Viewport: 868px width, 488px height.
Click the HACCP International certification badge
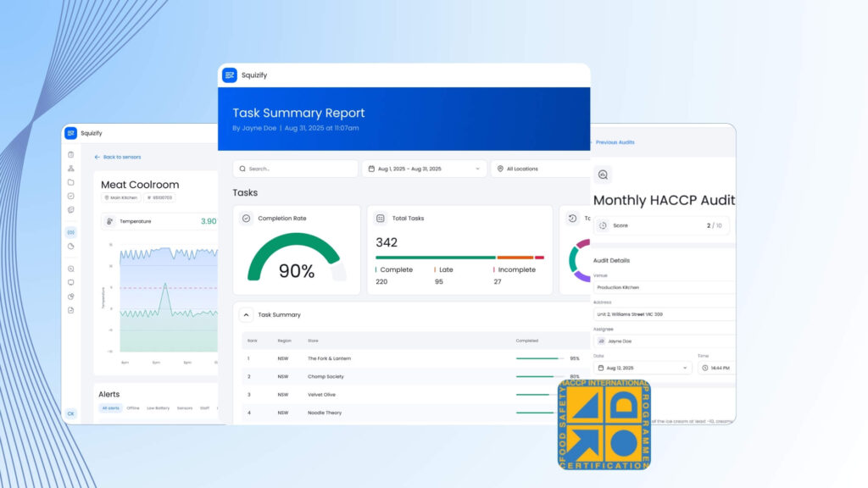(604, 424)
